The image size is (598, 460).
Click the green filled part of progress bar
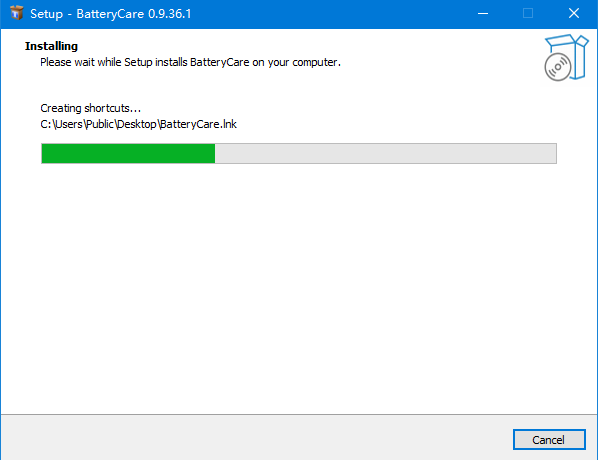(128, 153)
